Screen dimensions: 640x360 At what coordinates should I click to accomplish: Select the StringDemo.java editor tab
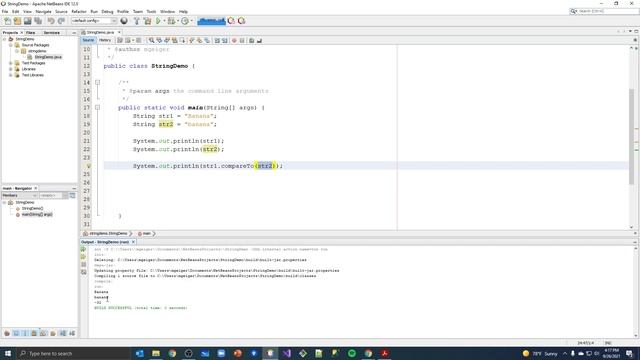pyautogui.click(x=100, y=32)
